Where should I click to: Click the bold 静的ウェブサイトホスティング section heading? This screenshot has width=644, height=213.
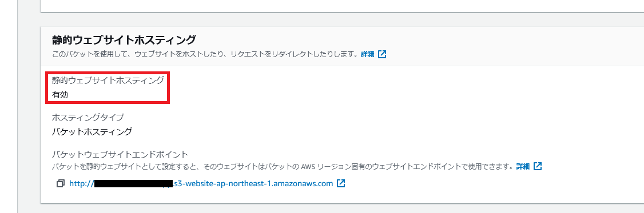pyautogui.click(x=124, y=40)
